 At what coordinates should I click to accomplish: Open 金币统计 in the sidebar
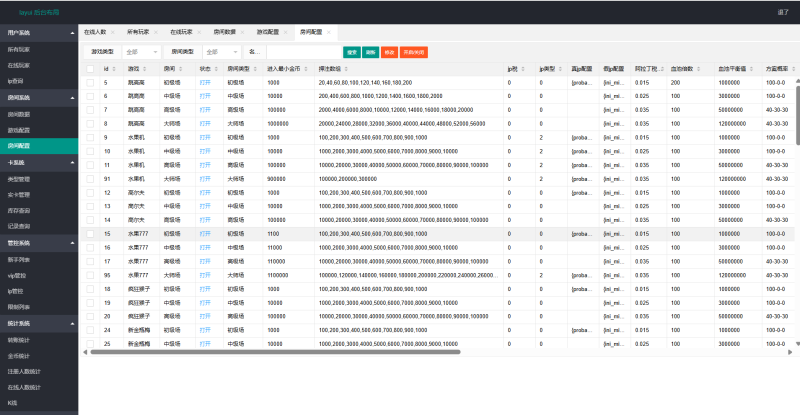point(39,356)
